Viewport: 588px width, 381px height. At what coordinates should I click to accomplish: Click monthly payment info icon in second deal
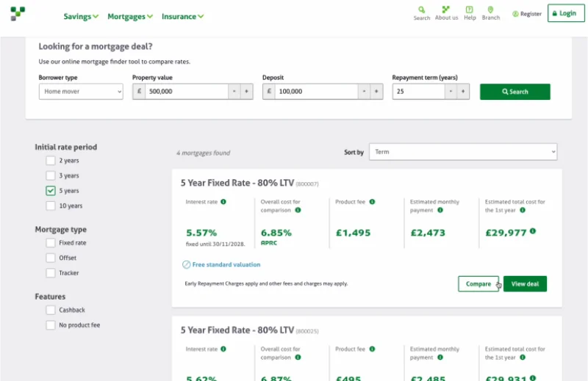440,358
